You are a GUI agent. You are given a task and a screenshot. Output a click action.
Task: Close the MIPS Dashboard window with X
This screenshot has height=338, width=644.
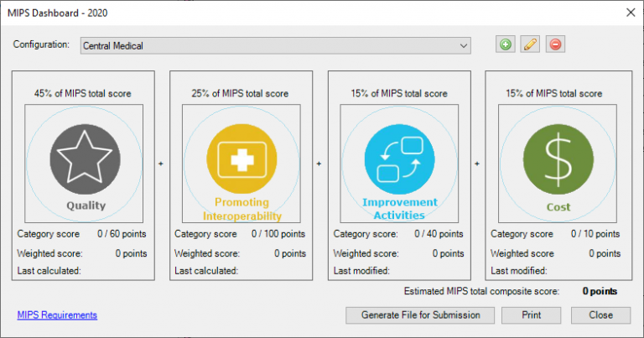pyautogui.click(x=630, y=12)
